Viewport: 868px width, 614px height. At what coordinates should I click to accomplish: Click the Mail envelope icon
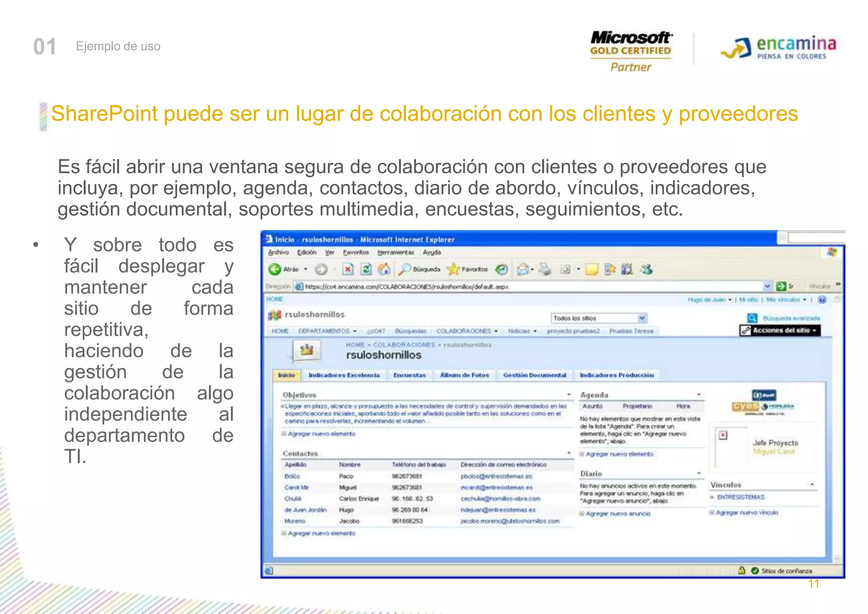pyautogui.click(x=524, y=269)
